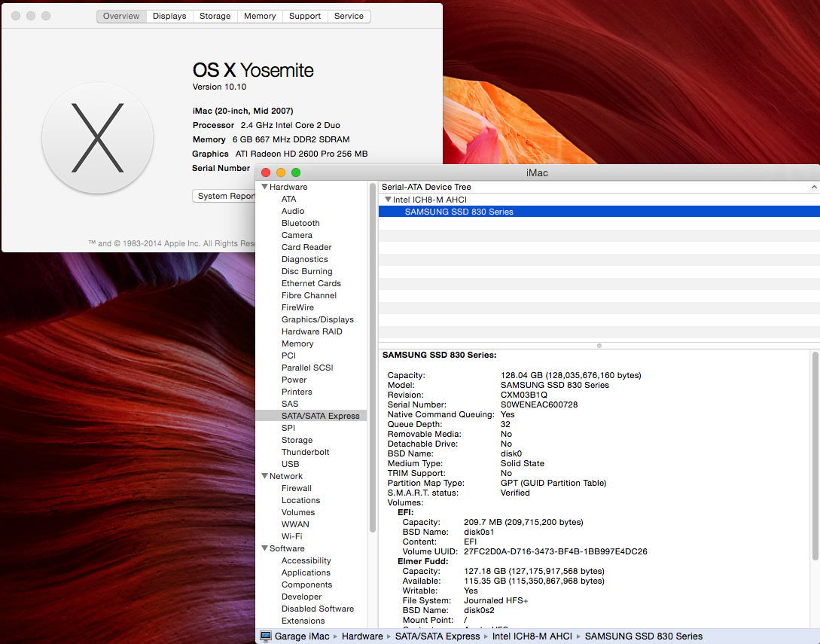Select SAS in the sidebar
The width and height of the screenshot is (820, 644).
tap(290, 404)
